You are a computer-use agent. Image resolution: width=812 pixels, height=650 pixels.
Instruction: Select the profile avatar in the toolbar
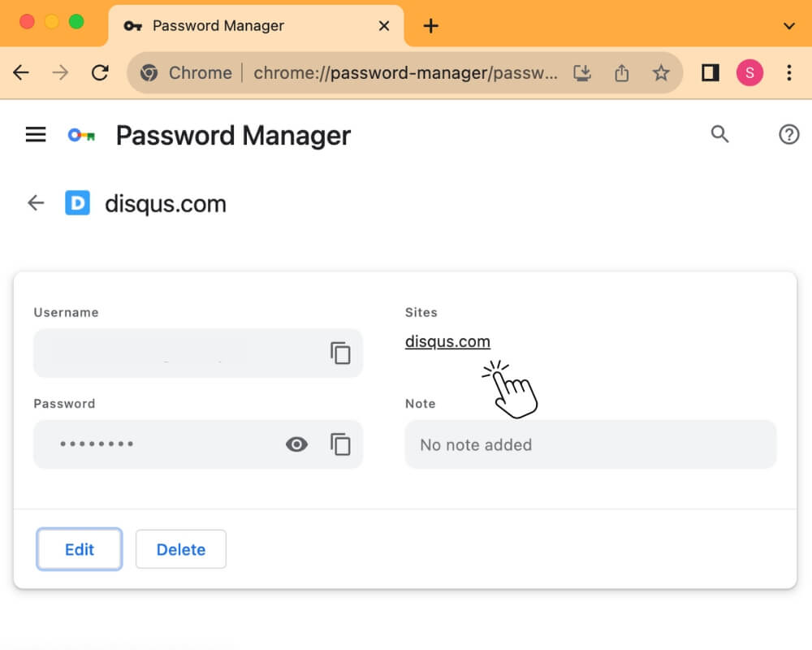point(749,72)
